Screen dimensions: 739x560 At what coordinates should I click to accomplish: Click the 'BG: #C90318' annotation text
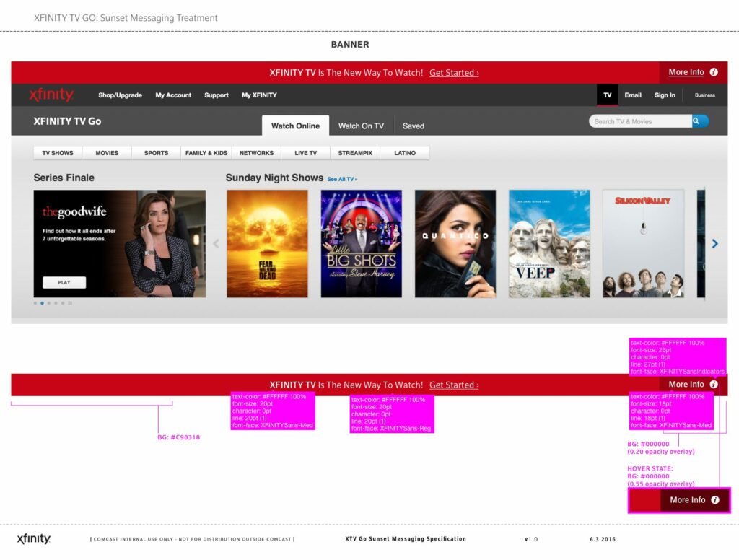click(x=179, y=437)
